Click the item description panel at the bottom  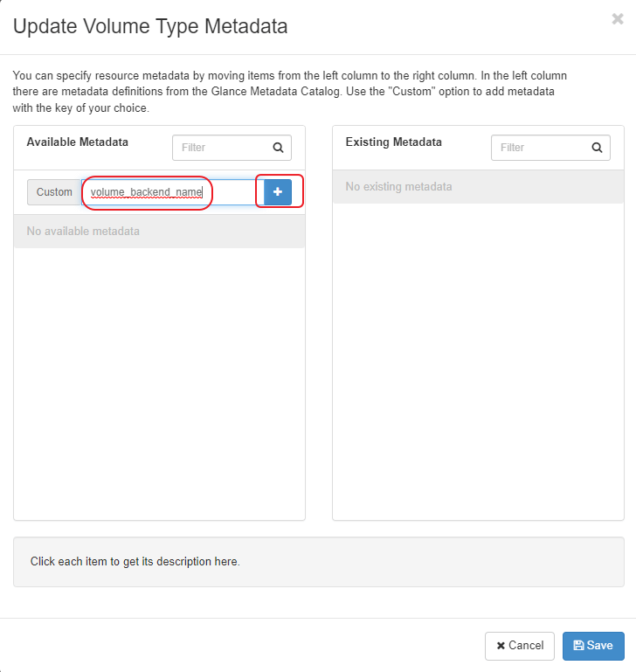pyautogui.click(x=318, y=562)
